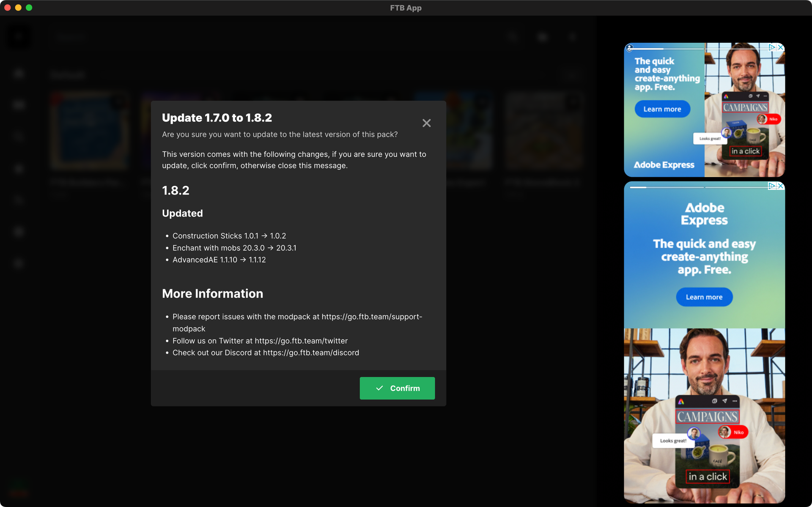Open AdChoices info on top ad
This screenshot has width=812, height=507.
772,47
